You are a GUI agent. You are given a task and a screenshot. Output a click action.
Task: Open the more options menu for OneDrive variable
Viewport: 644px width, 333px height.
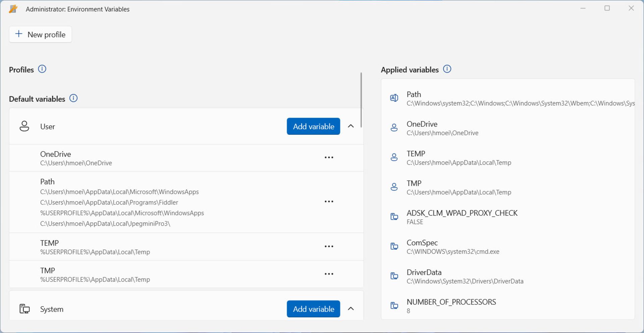(329, 158)
